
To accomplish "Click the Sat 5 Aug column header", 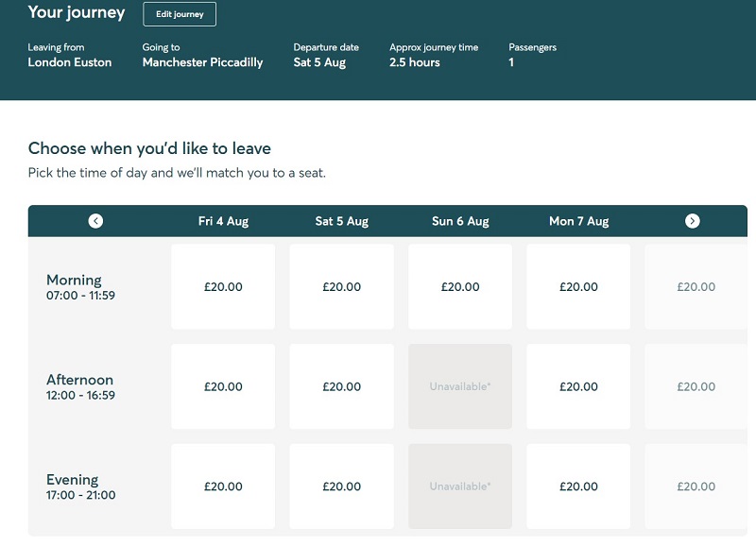I will tap(342, 221).
